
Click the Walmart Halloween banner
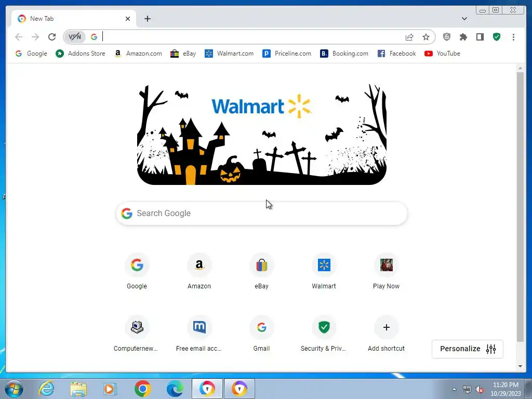click(262, 135)
